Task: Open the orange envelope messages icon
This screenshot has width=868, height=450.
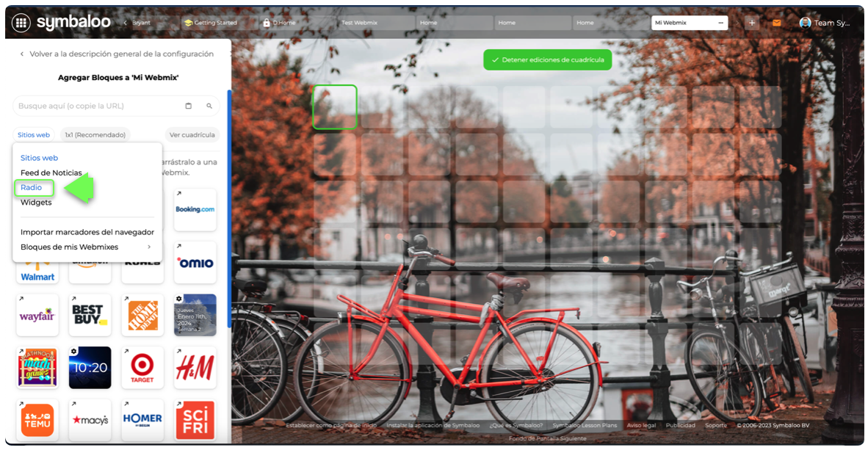Action: [x=777, y=23]
